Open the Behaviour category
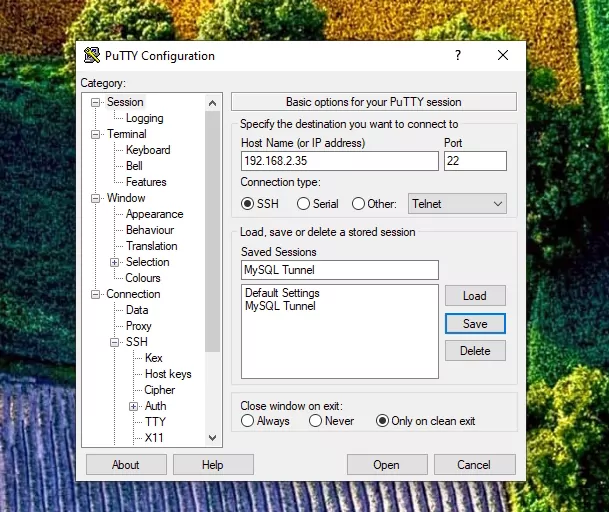 pos(150,230)
